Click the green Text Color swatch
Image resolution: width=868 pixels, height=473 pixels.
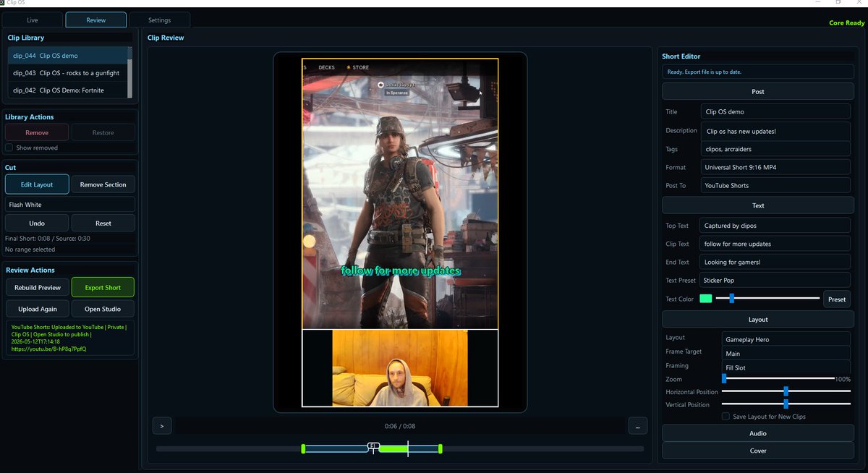705,299
